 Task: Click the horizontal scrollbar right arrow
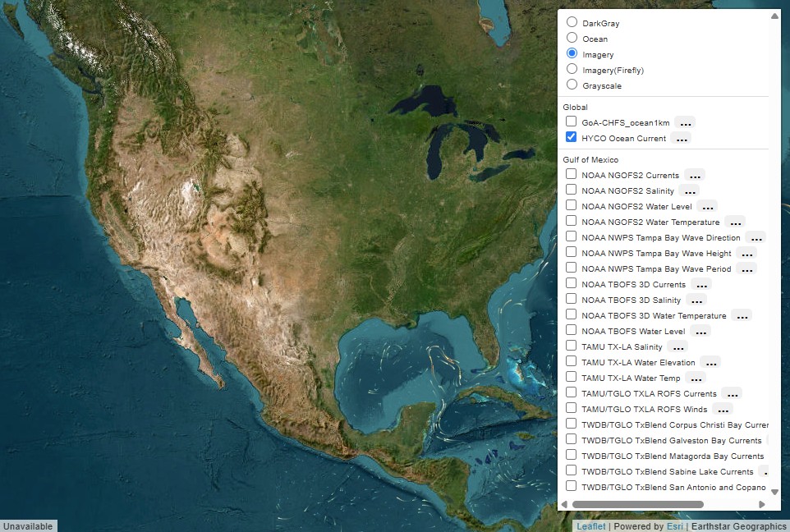coord(762,504)
